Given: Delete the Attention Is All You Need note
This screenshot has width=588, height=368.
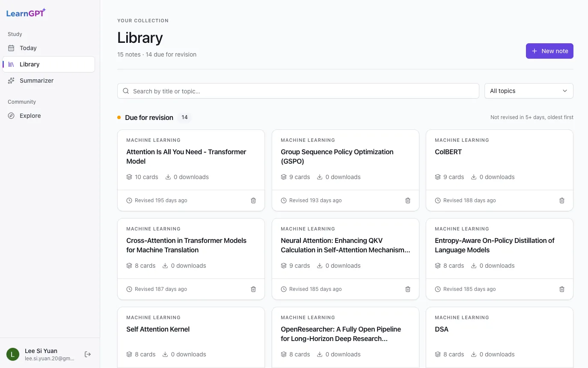Looking at the screenshot, I should pos(253,200).
